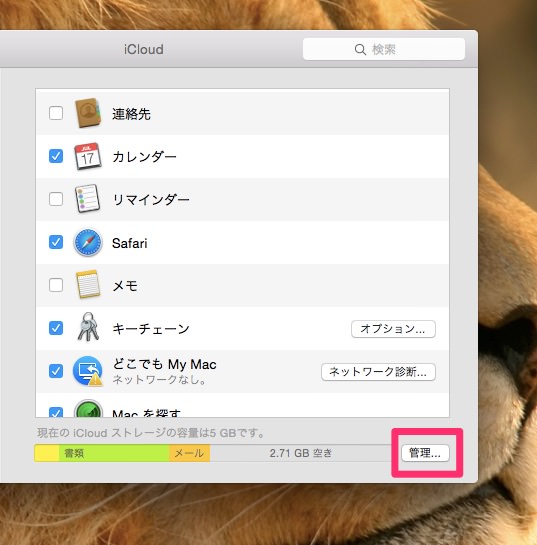The width and height of the screenshot is (537, 545).
Task: Enable the リマインダー checkbox
Action: tap(56, 199)
